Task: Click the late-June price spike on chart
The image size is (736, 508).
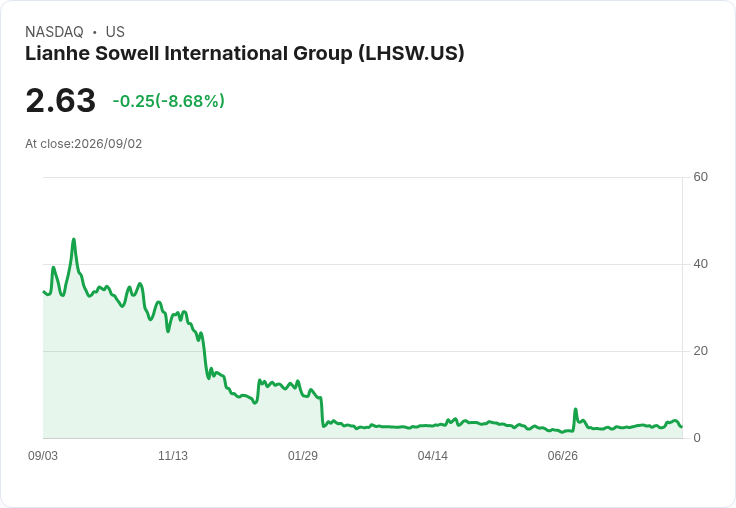Action: click(575, 409)
